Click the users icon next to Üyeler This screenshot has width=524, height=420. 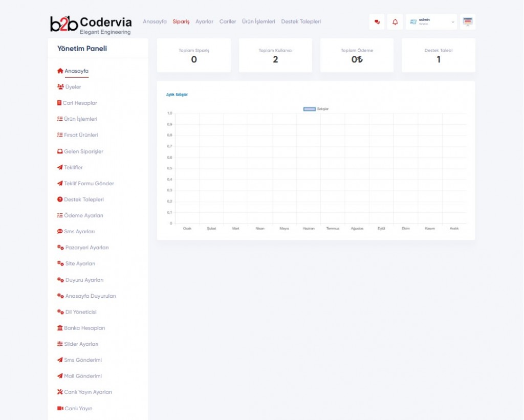(60, 87)
